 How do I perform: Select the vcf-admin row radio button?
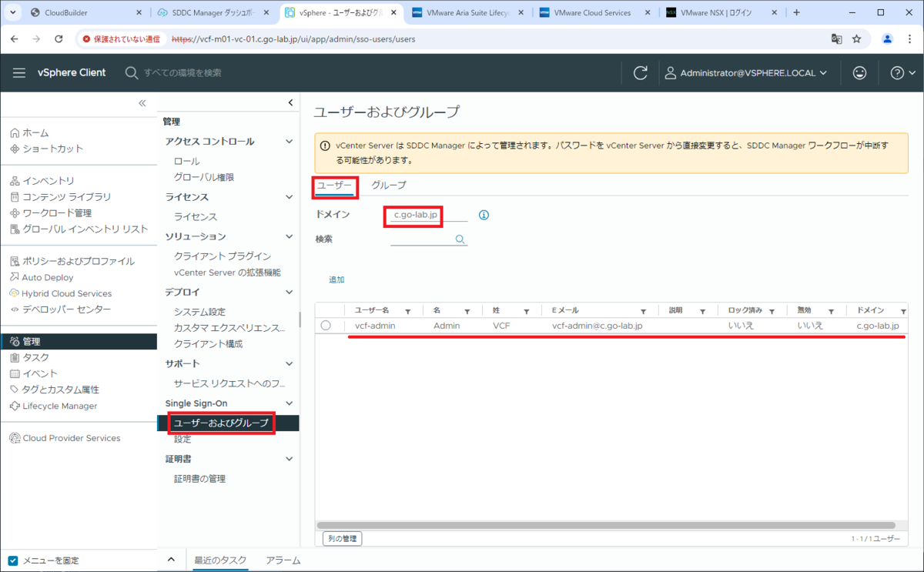tap(326, 326)
